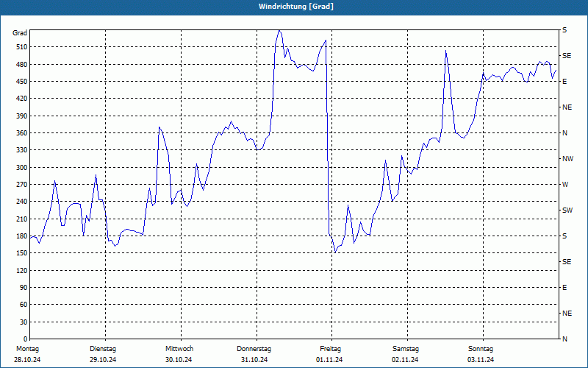Click the 300 degree axis label
Screen dimensions: 588x368
[22, 168]
